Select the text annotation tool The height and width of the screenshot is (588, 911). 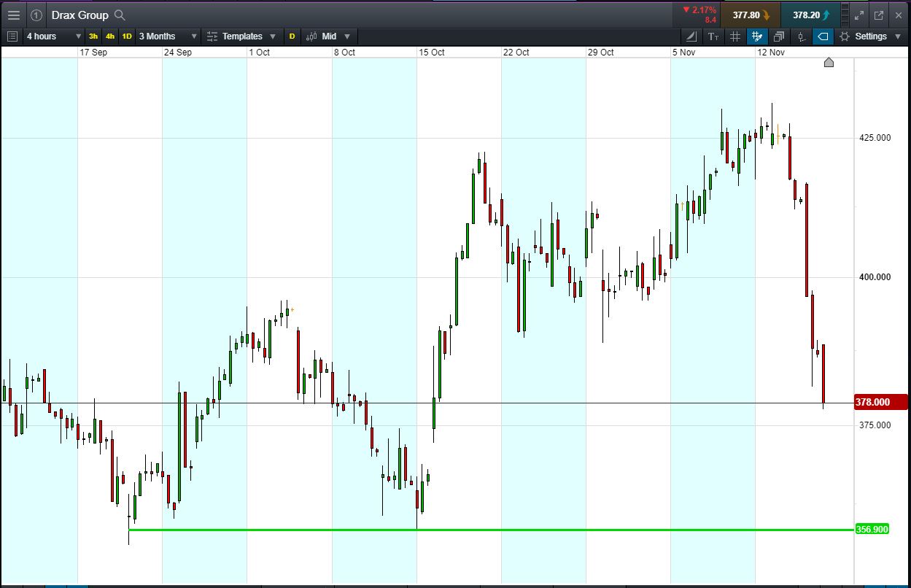tap(713, 36)
